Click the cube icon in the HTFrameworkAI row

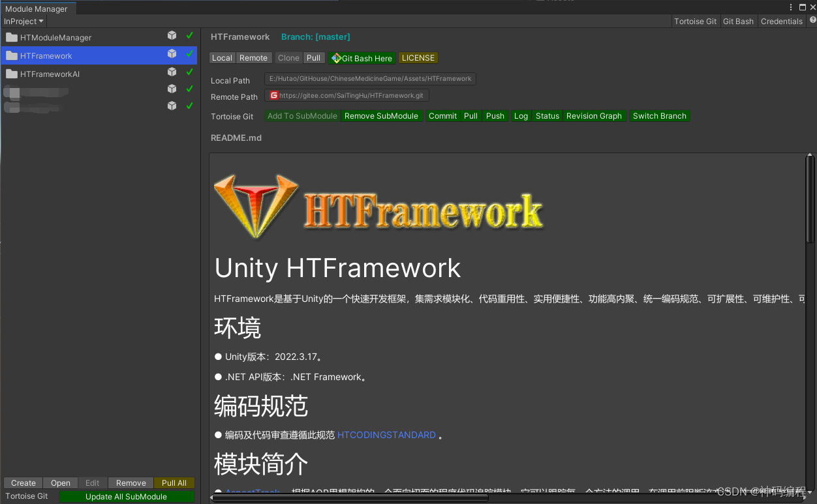pos(172,72)
